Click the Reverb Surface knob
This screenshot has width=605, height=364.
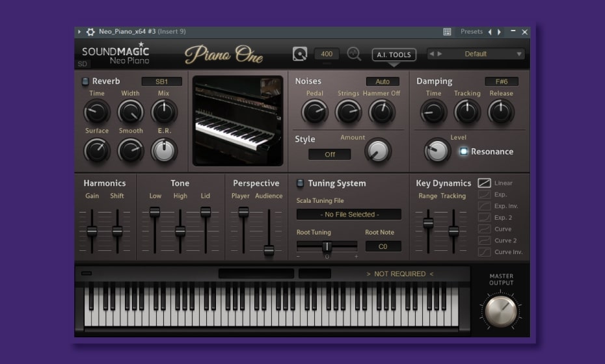coord(97,150)
